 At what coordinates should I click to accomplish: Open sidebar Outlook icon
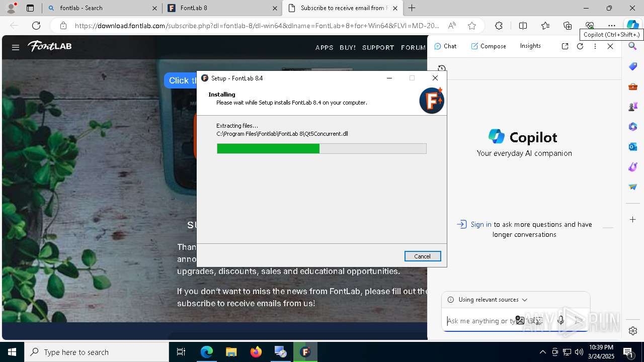click(x=633, y=147)
